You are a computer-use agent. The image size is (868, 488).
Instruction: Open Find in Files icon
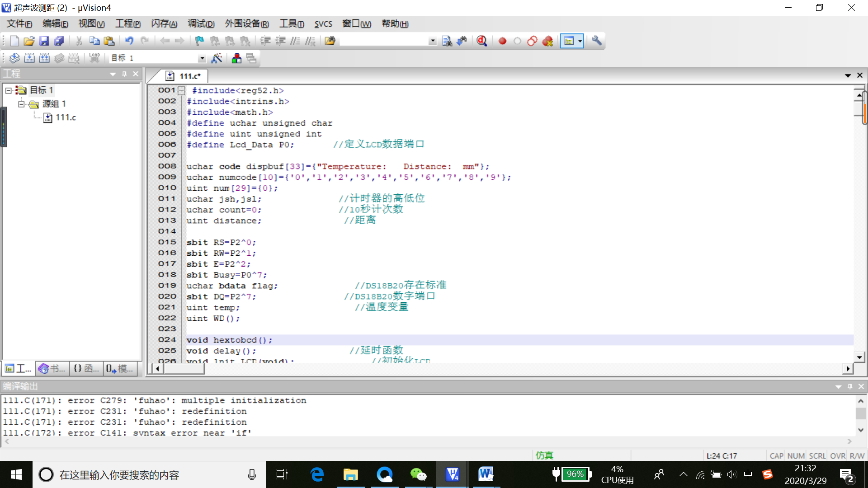[330, 41]
